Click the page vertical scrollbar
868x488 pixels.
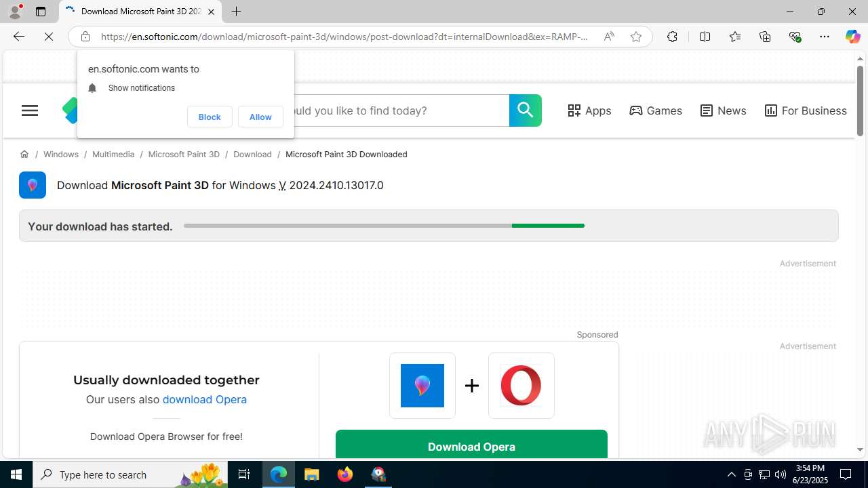(x=860, y=102)
